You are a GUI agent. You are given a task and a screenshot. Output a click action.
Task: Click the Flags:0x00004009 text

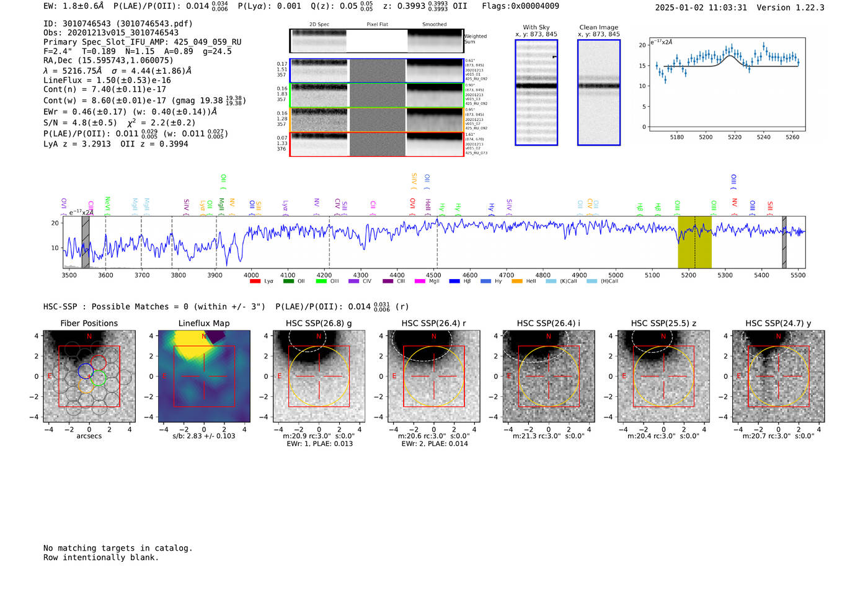[521, 6]
